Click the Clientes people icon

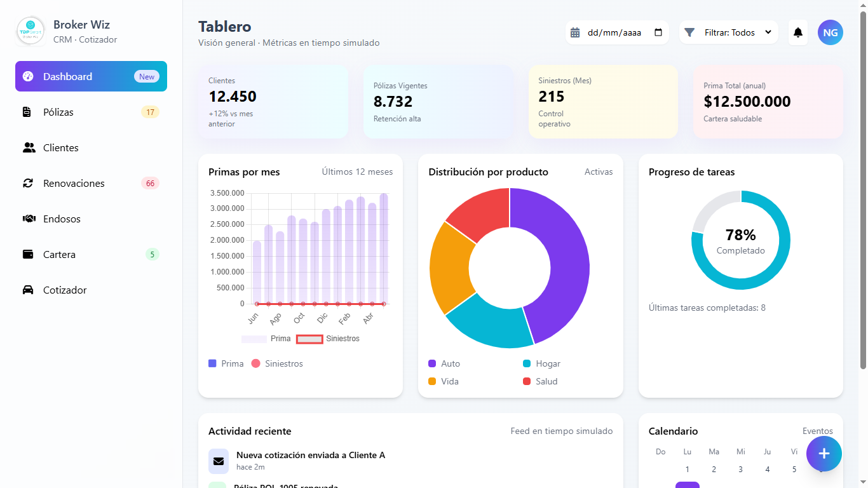(x=29, y=148)
